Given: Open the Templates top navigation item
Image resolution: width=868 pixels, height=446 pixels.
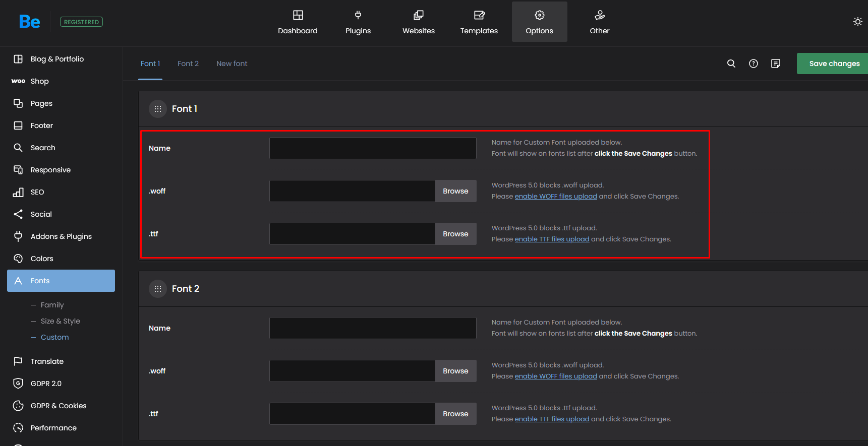Looking at the screenshot, I should coord(479,22).
